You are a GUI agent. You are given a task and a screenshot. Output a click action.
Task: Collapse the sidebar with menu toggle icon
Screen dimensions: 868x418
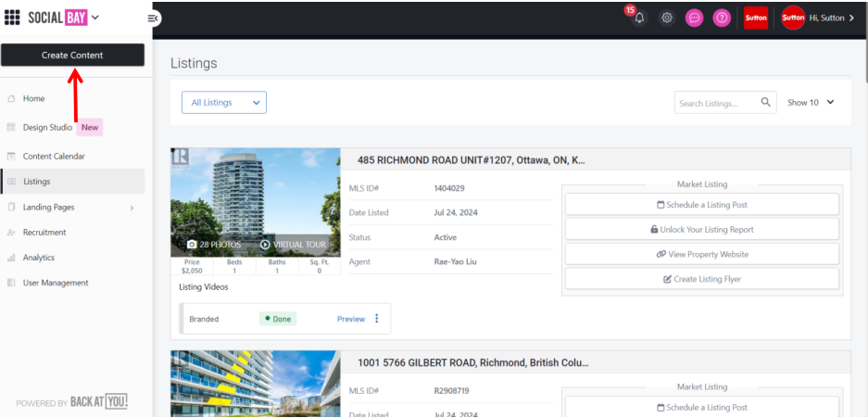point(153,19)
